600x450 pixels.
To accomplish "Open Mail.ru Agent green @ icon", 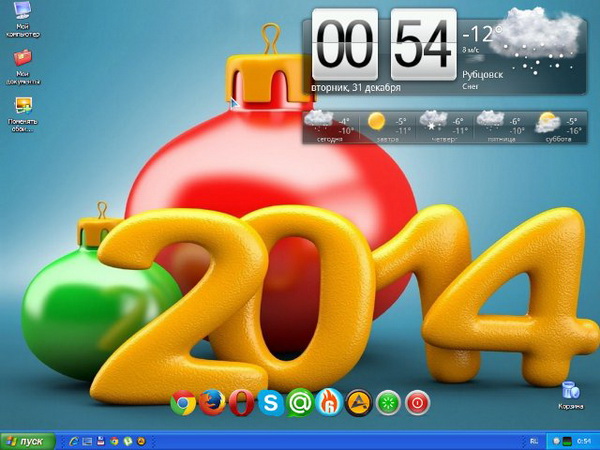I will click(299, 403).
